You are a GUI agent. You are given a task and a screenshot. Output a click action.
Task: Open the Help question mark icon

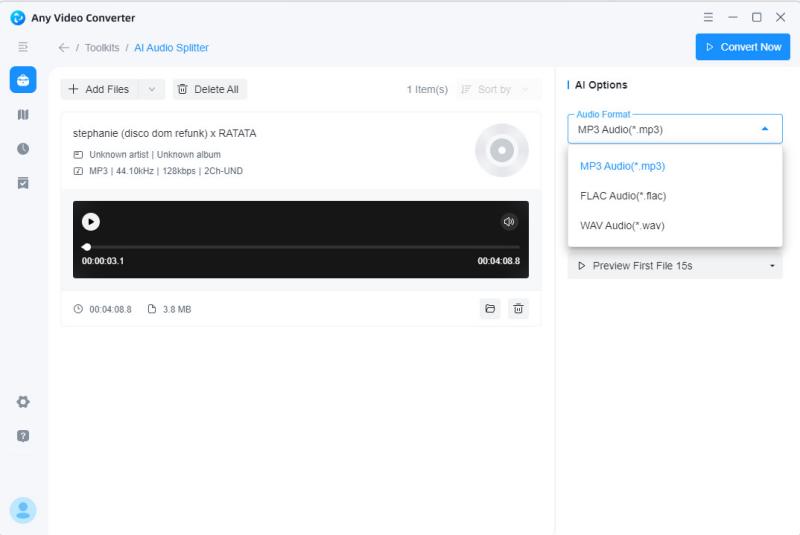23,436
